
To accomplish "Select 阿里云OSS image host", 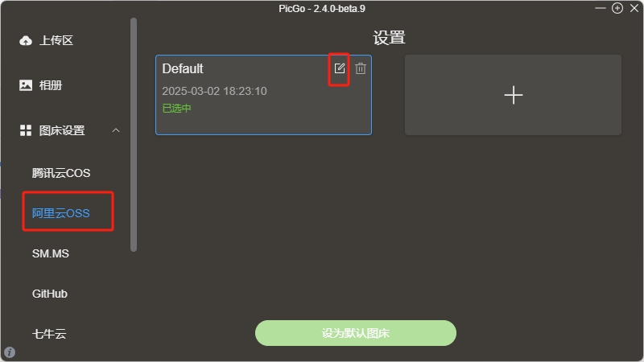I will click(61, 213).
